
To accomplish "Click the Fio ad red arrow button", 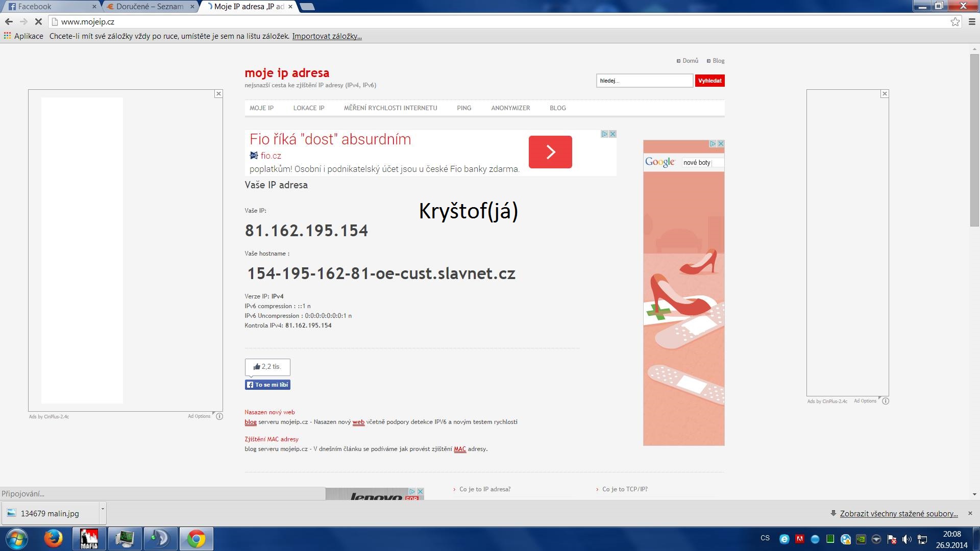I will (x=550, y=152).
